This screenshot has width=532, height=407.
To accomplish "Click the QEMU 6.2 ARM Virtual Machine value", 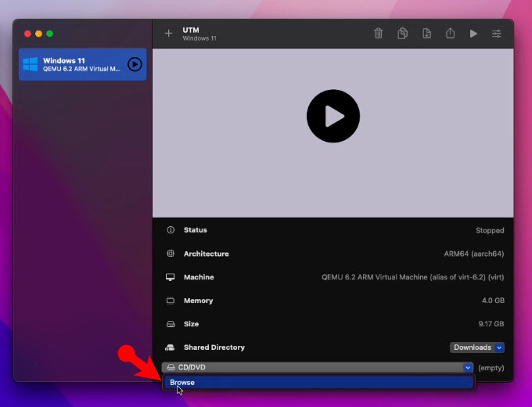I will (x=413, y=277).
